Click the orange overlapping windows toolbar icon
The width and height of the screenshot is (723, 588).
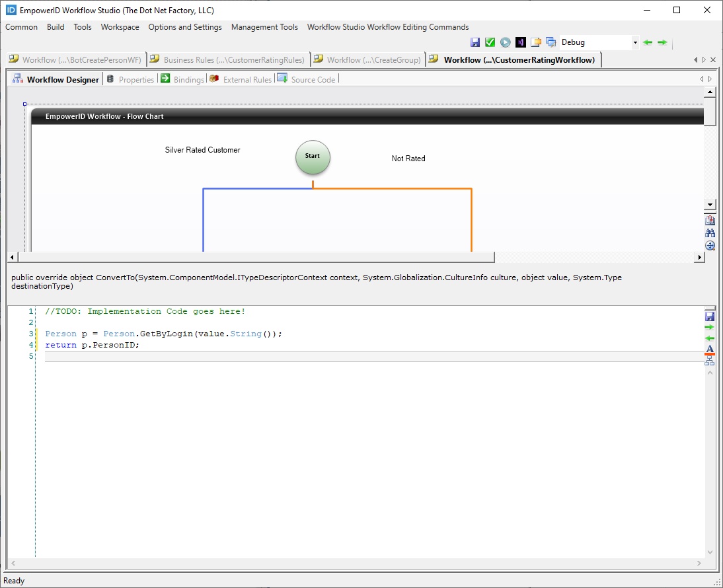pos(536,42)
